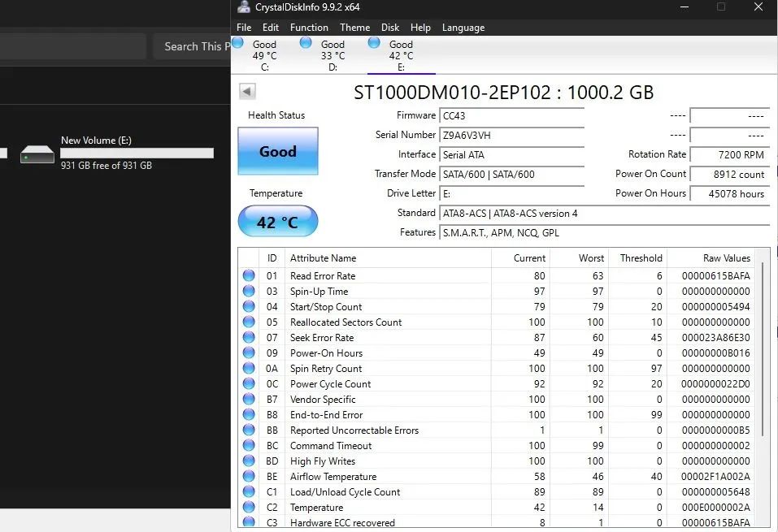
Task: Click the status orb for Spin Retry Count
Action: [x=249, y=368]
